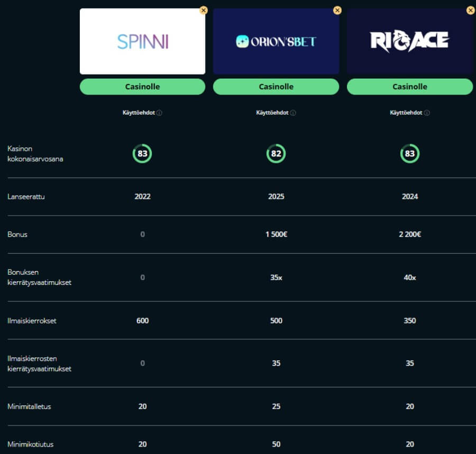
Task: Click Spinni's free spin wagering value 0
Action: click(x=142, y=363)
